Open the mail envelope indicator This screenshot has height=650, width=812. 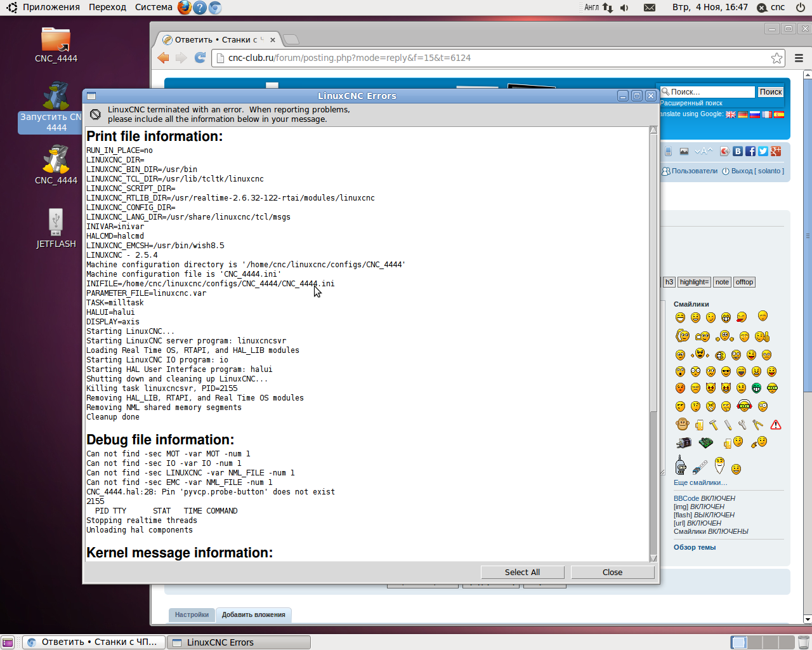[x=650, y=8]
